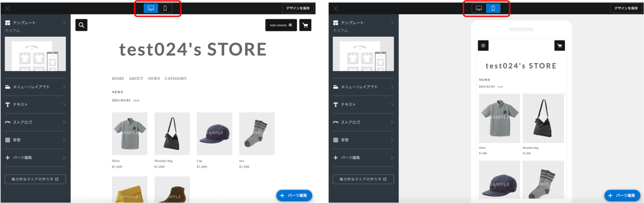Click テンプレート icon in mobile preview window
Screen dimensions: 644x203
point(336,23)
